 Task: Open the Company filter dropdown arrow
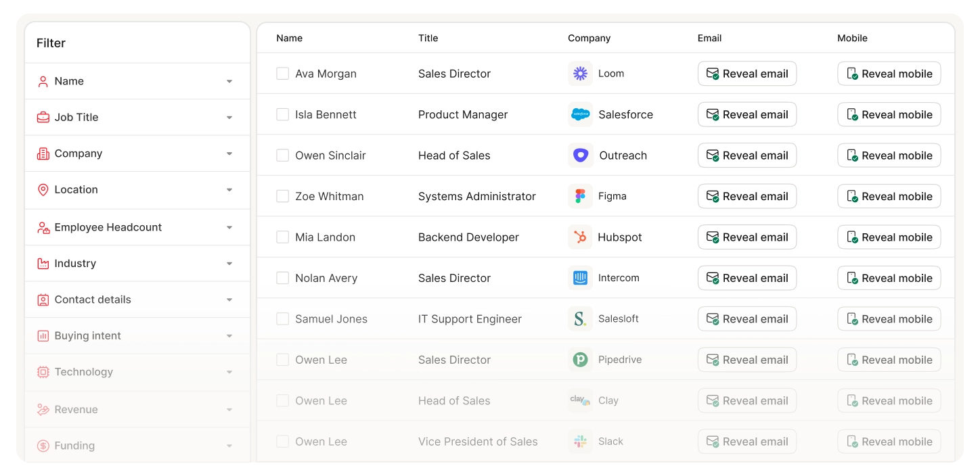click(229, 154)
